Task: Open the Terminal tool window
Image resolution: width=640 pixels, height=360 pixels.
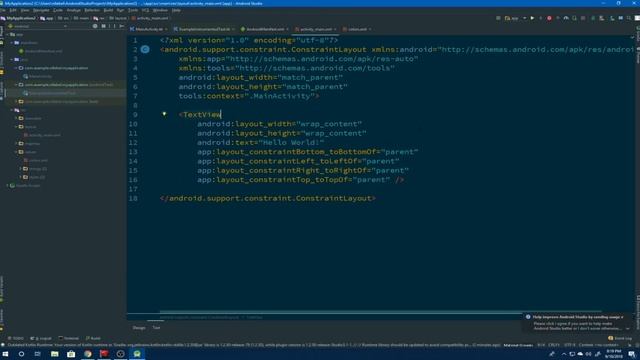Action: [x=69, y=338]
